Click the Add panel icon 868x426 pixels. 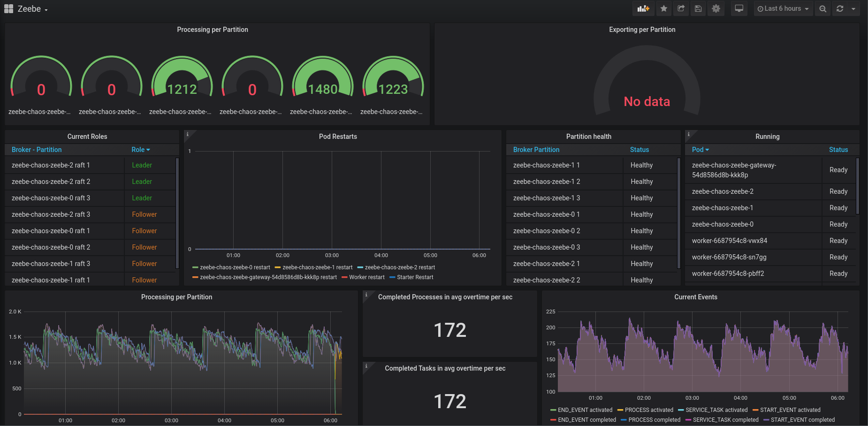point(643,8)
